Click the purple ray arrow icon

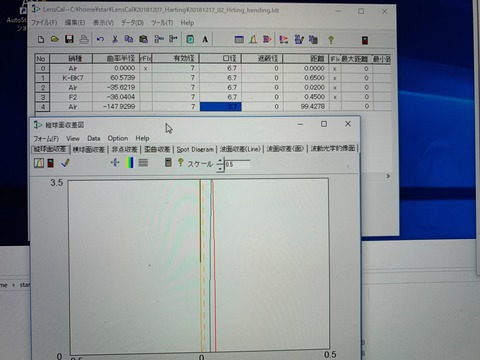(x=267, y=40)
